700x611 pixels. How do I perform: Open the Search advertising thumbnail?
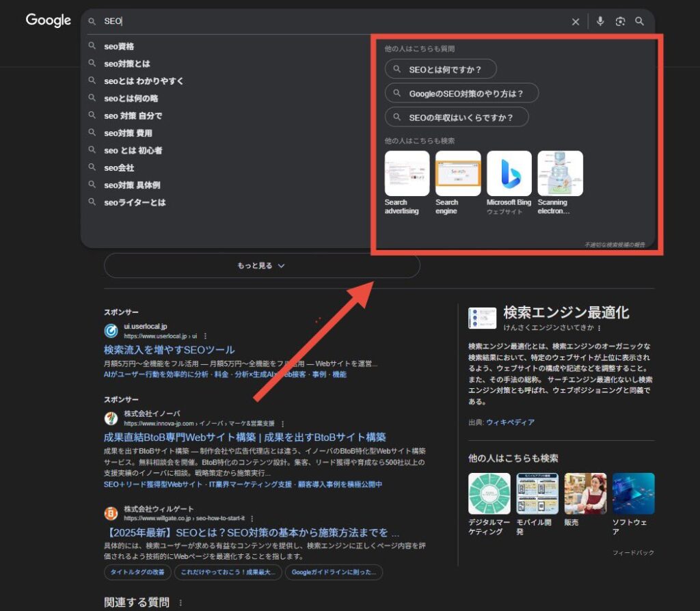coord(407,174)
